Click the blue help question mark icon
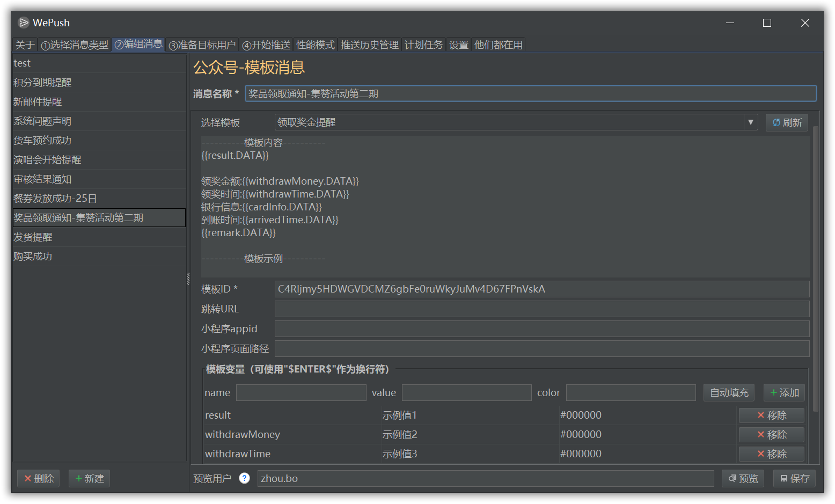The width and height of the screenshot is (835, 504). 244,478
